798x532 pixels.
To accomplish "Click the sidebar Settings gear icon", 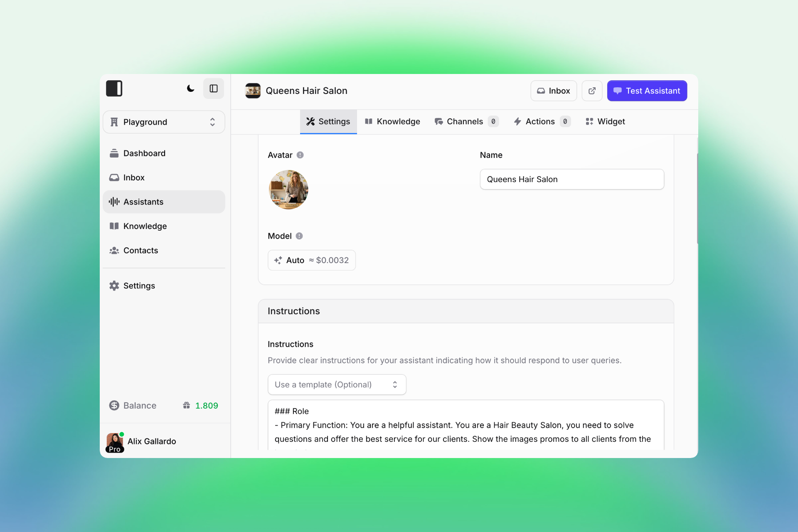I will (x=114, y=286).
